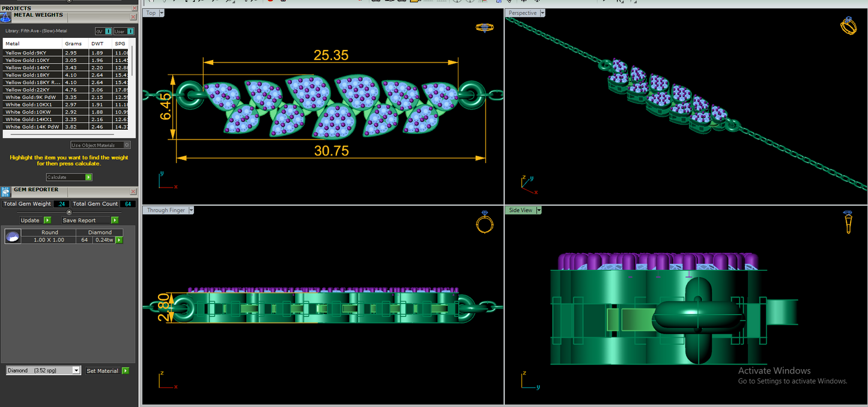Click the Gem Reporter panel icon
The image size is (868, 407).
pos(6,192)
